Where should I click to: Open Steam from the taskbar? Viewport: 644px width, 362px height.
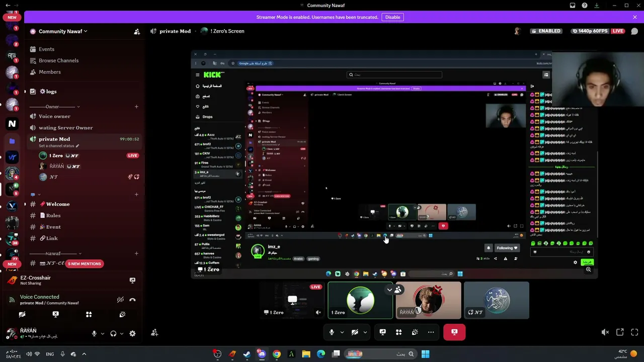pos(247,354)
